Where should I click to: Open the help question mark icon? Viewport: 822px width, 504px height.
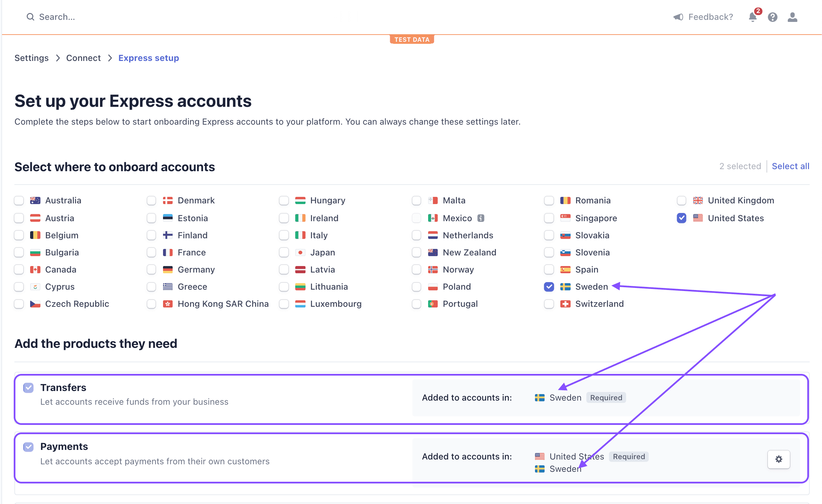[x=773, y=17]
